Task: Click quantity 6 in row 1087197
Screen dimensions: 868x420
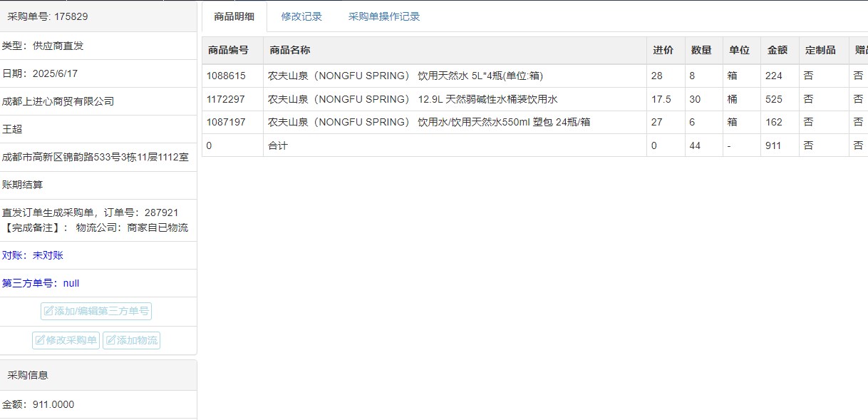Action: (704, 122)
